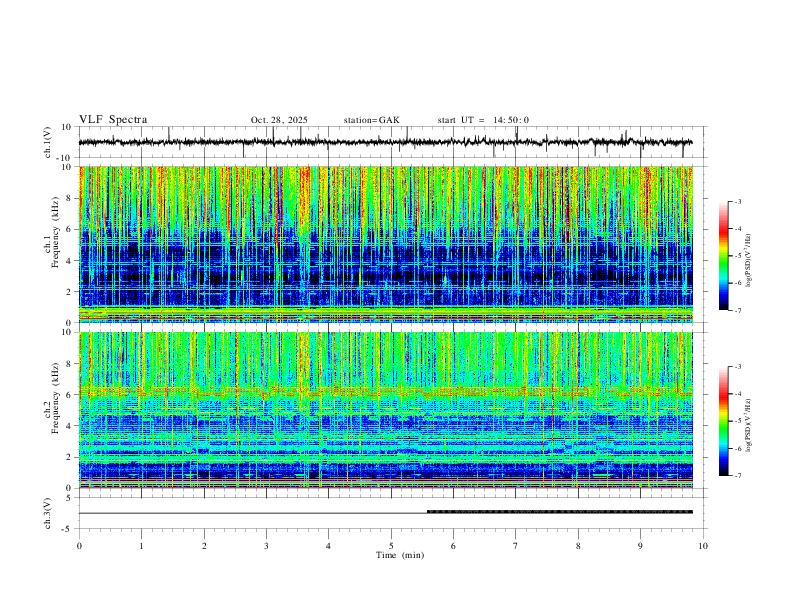Click the "8" kHz tick on ch.2 frequency axis

70,364
